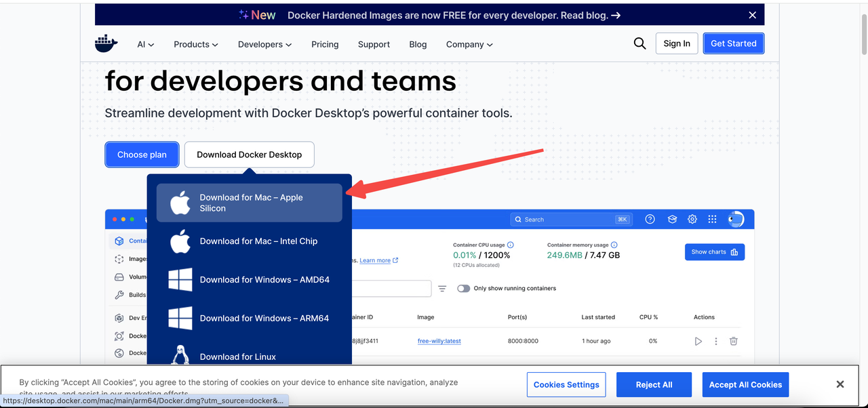Click the Sign In button

tap(677, 43)
